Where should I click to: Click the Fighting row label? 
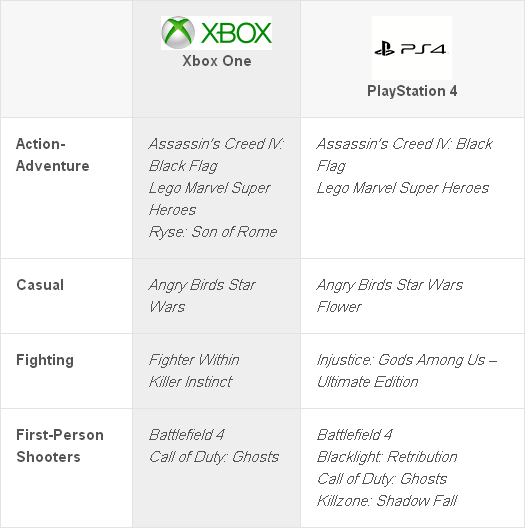[45, 360]
